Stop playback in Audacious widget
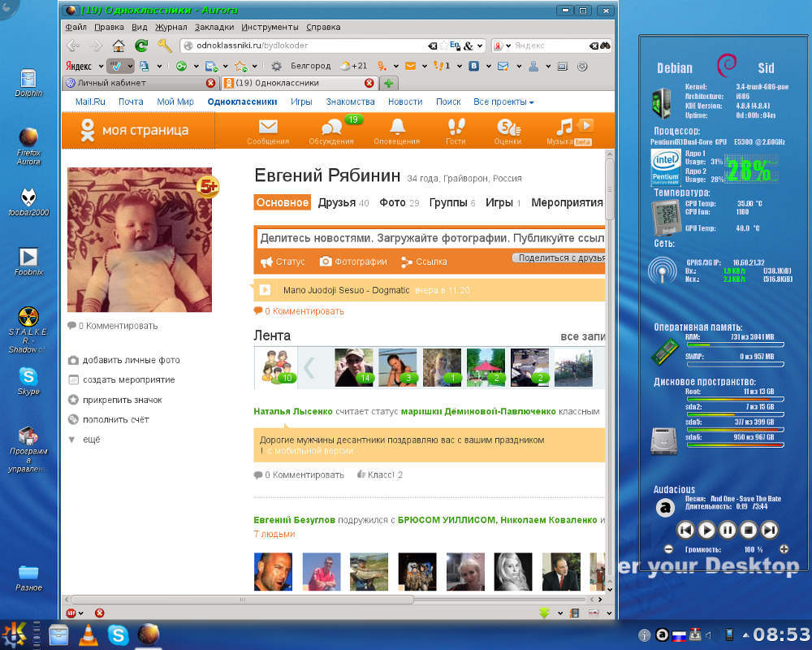Screen dimensions: 812x650 [749, 530]
